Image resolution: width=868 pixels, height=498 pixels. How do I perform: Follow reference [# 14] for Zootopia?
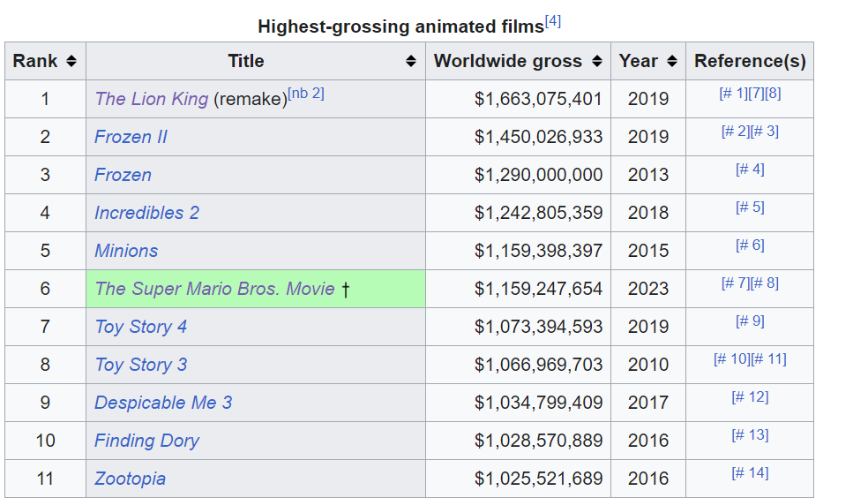(750, 472)
